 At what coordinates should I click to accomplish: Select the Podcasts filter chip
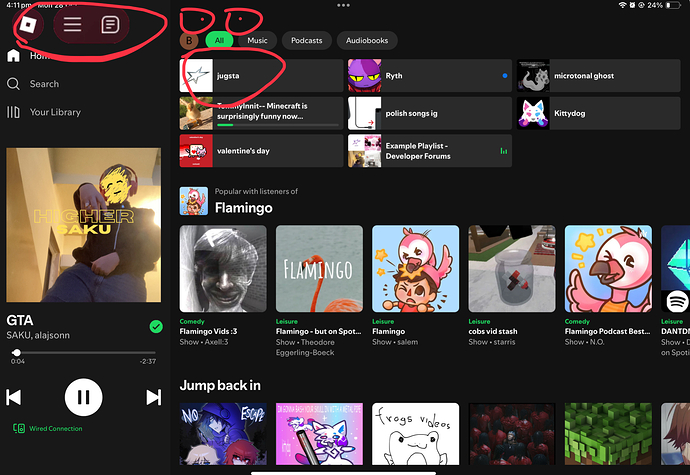coord(306,41)
